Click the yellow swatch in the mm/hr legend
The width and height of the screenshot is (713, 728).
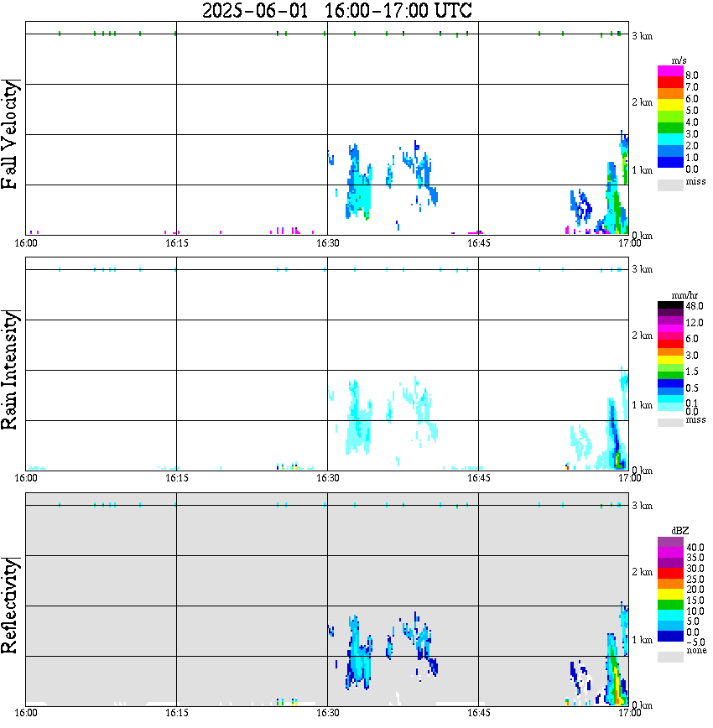pos(670,360)
